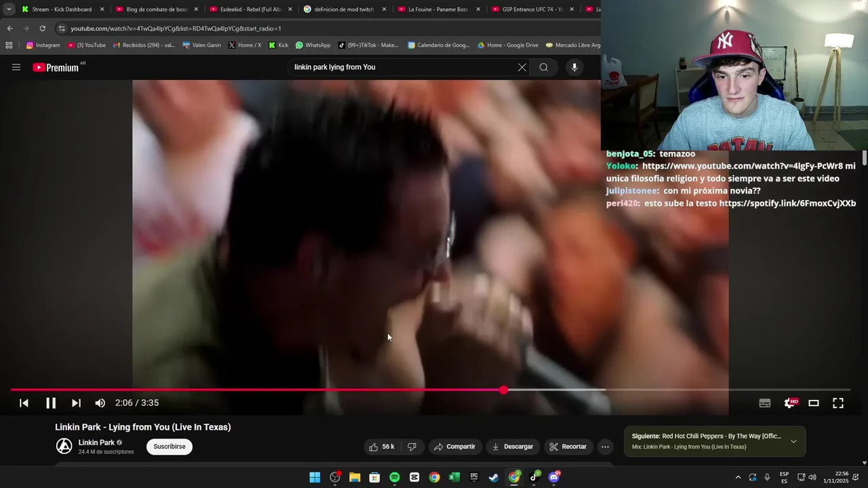Open the YouTube guide hamburger menu
Image resolution: width=868 pixels, height=488 pixels.
coord(16,67)
